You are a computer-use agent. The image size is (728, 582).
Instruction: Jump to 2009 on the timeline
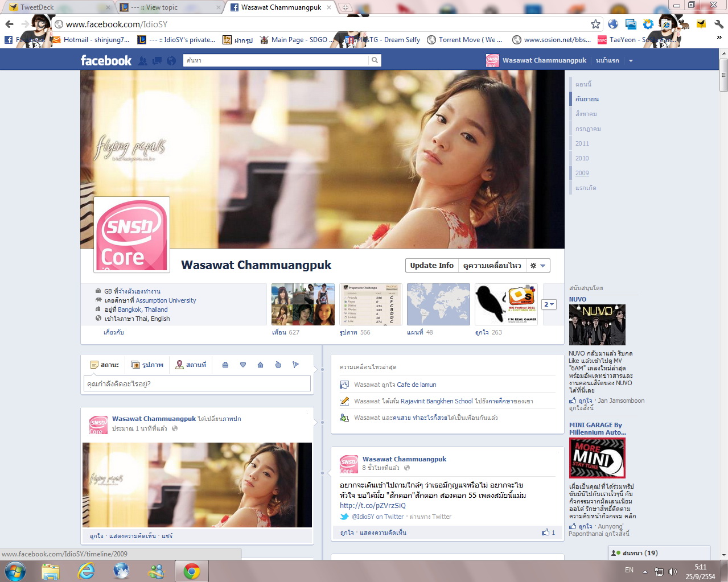[582, 173]
